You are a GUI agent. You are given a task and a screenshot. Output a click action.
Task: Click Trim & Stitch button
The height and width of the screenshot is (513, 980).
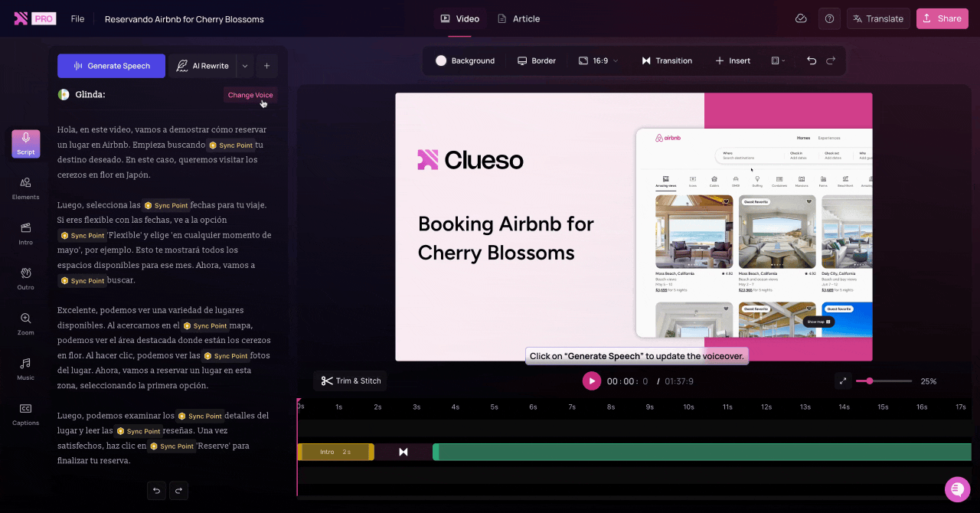[351, 381]
